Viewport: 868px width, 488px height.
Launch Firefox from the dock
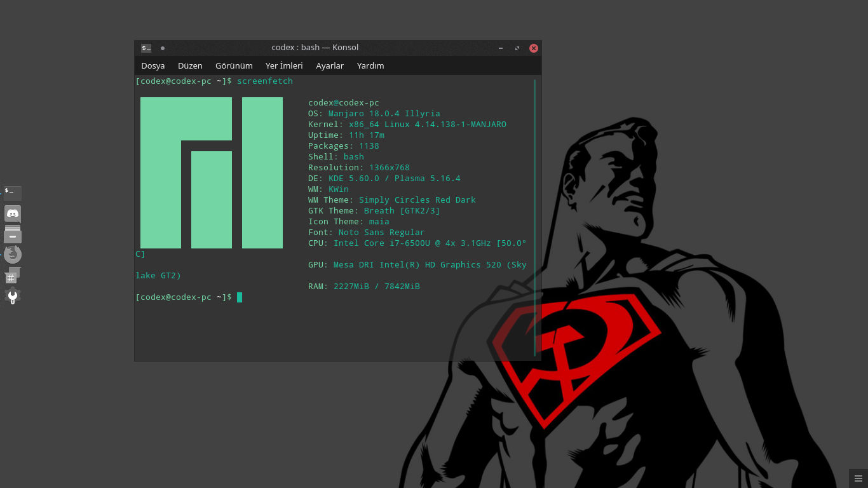13,255
